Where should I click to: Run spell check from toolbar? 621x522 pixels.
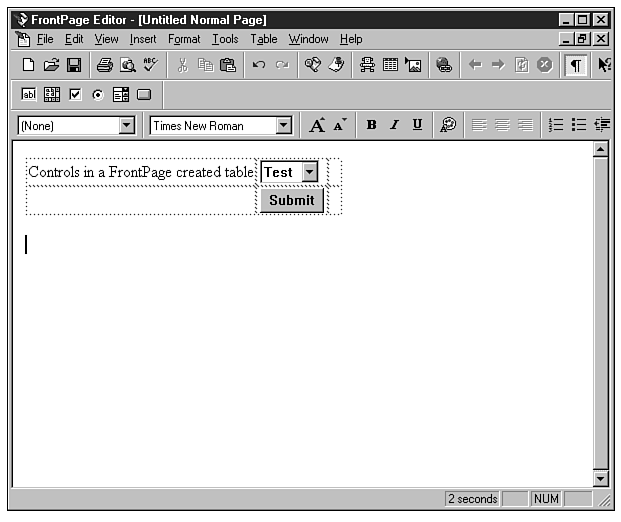(150, 65)
